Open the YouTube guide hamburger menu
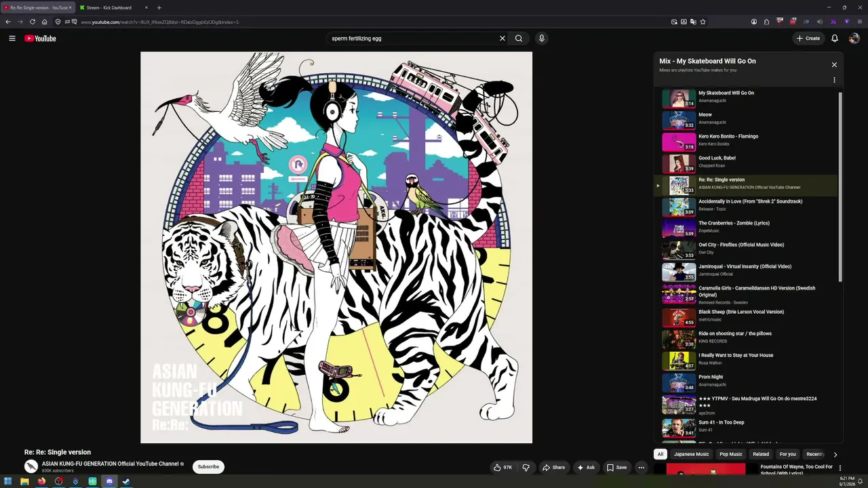 (12, 39)
